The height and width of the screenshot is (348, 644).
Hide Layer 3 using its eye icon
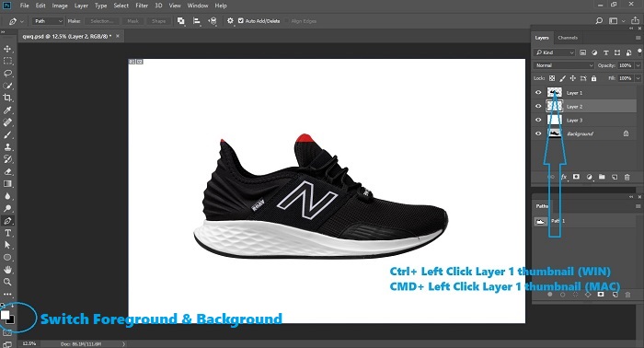pos(538,120)
